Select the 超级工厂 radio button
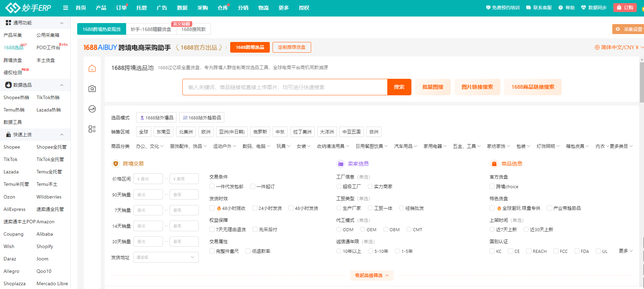This screenshot has height=289, width=644. [339, 186]
